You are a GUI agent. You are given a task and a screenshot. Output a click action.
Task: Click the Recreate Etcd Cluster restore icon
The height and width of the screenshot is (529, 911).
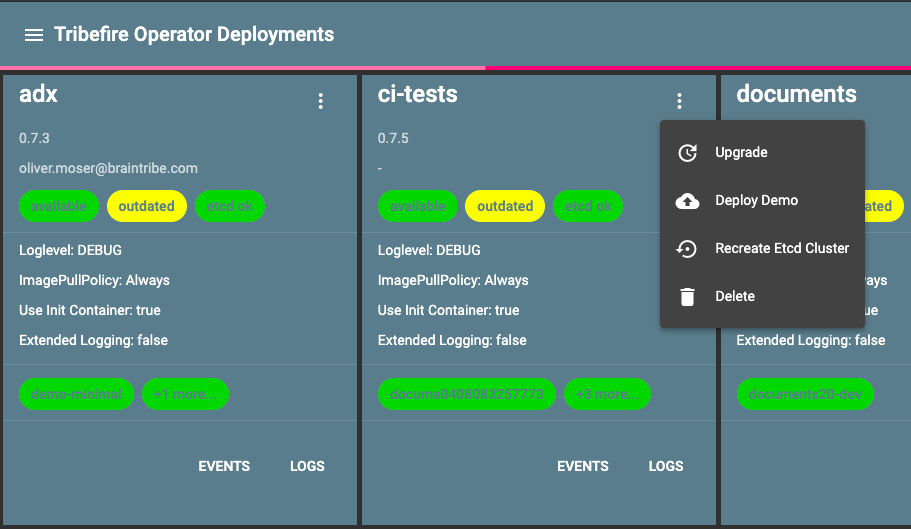pyautogui.click(x=687, y=249)
